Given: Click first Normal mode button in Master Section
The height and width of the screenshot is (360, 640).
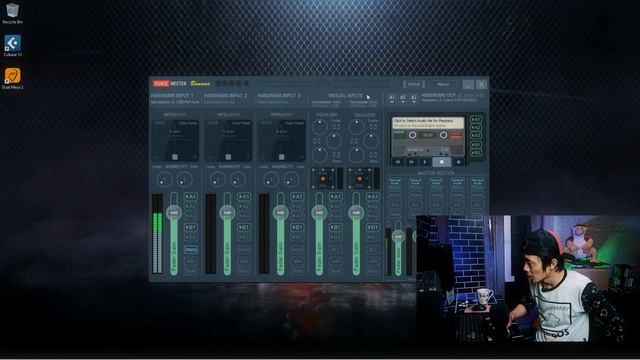Looking at the screenshot, I should click(395, 182).
